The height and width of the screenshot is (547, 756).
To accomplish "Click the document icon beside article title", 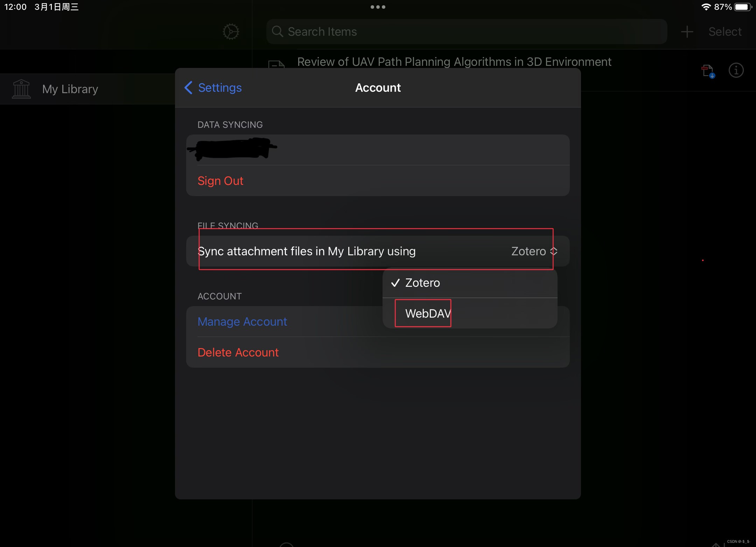I will 276,64.
